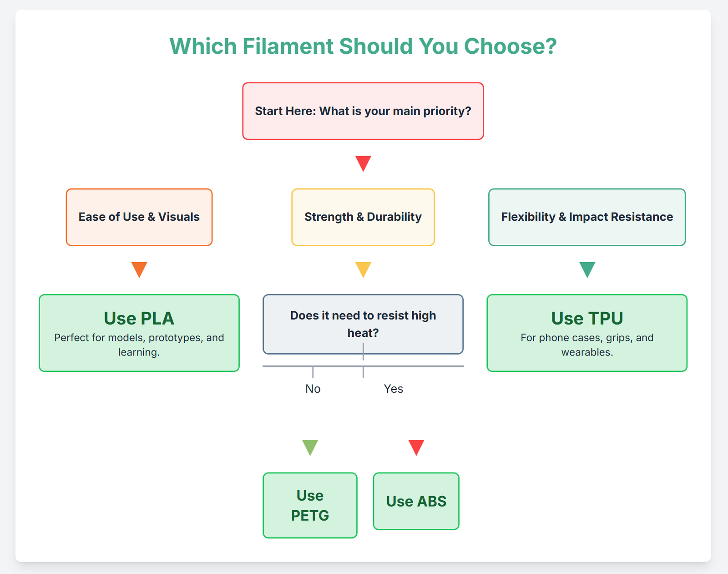Select the No branch label
The width and height of the screenshot is (728, 574).
313,389
